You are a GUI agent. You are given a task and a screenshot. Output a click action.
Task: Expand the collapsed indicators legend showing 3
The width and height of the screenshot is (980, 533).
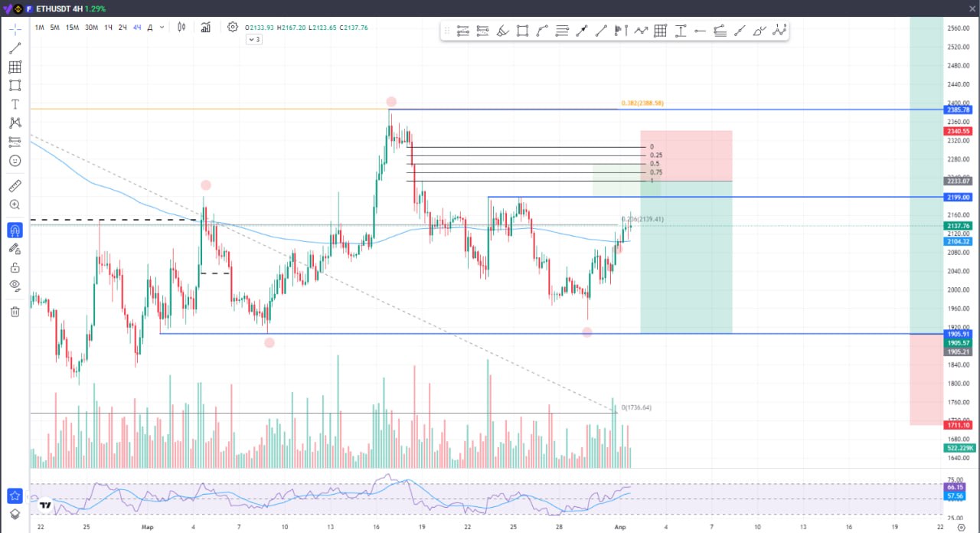tap(254, 40)
